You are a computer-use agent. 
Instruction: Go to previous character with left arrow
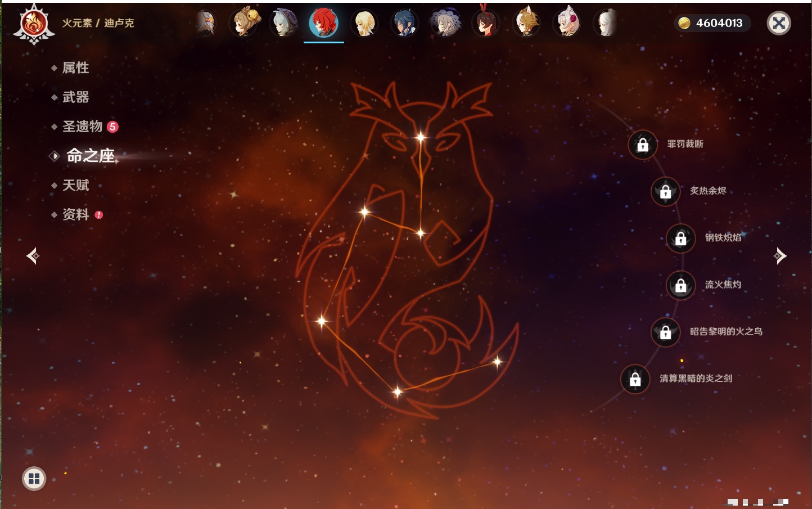click(x=33, y=256)
